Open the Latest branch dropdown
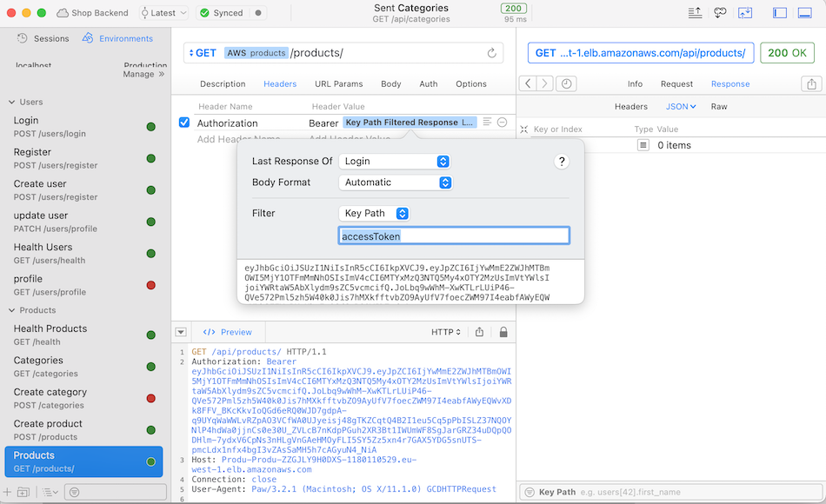Viewport: 826px width, 504px height. [163, 13]
